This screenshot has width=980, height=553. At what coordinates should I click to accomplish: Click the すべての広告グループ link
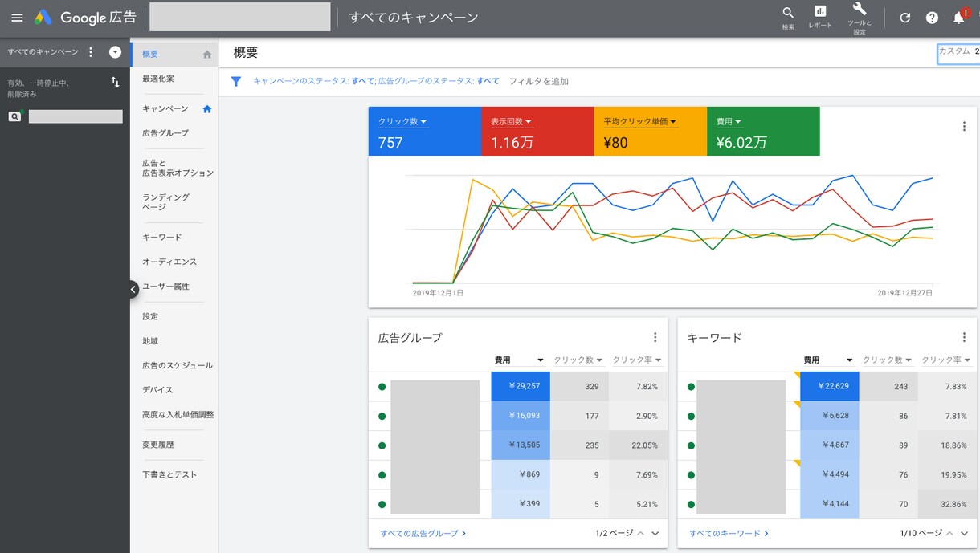[423, 533]
